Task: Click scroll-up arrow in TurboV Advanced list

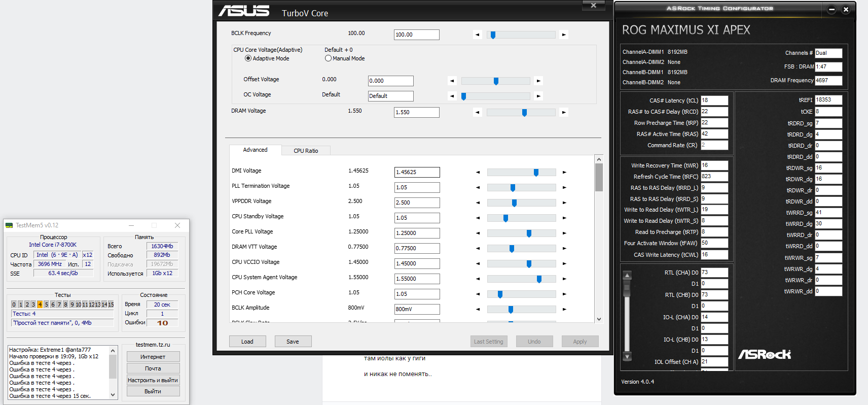Action: [599, 159]
